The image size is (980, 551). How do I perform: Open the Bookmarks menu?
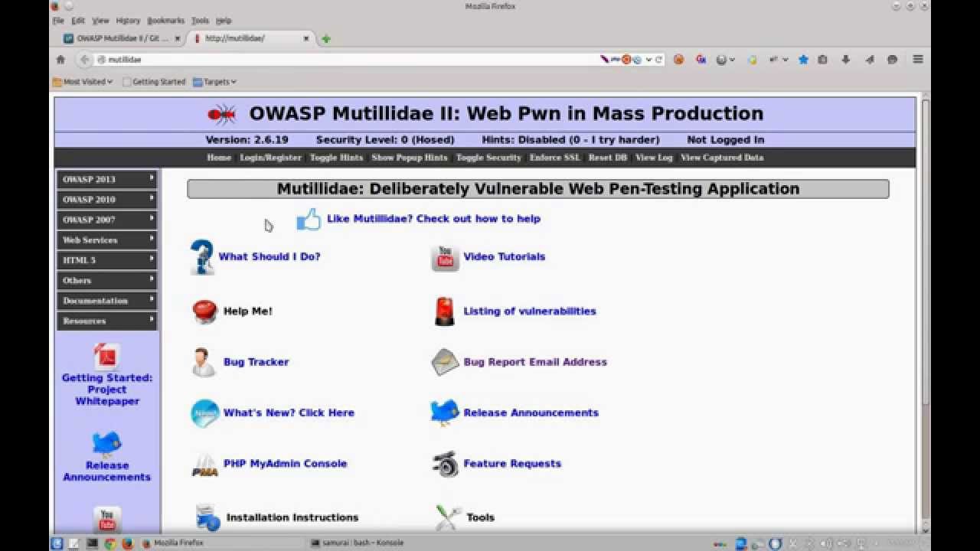166,21
